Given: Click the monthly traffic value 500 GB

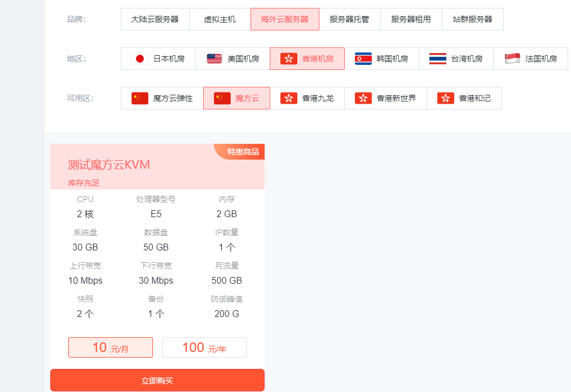Looking at the screenshot, I should point(226,281).
